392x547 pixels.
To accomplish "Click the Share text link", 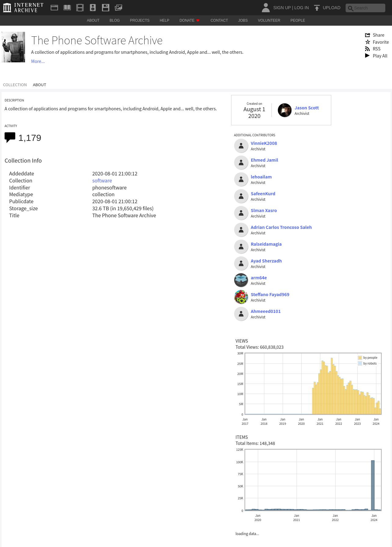I will pyautogui.click(x=379, y=35).
